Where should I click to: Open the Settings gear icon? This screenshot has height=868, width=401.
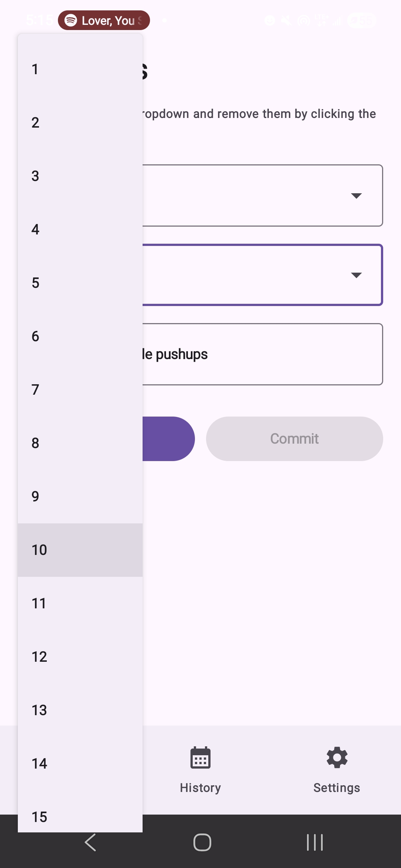(x=337, y=757)
